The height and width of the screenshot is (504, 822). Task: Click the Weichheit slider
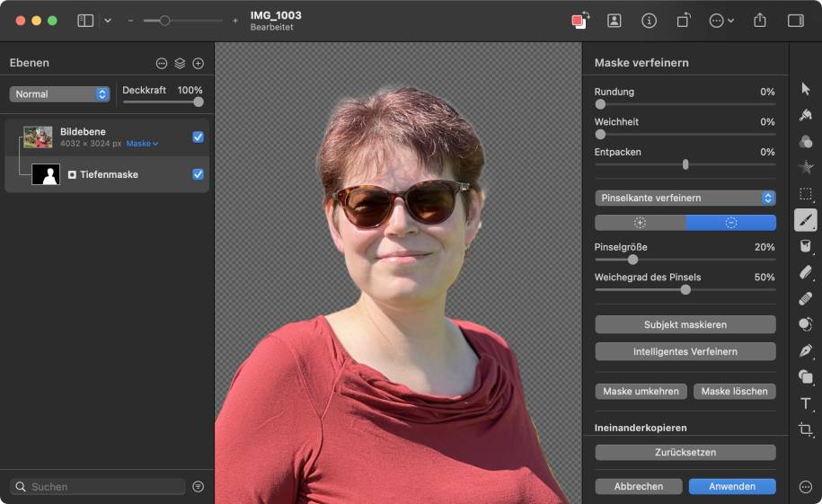(x=685, y=134)
